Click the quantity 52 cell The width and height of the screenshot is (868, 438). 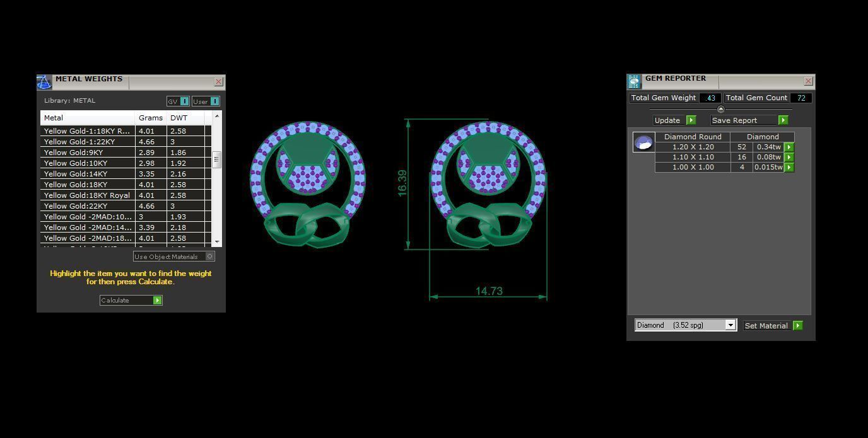pyautogui.click(x=742, y=147)
